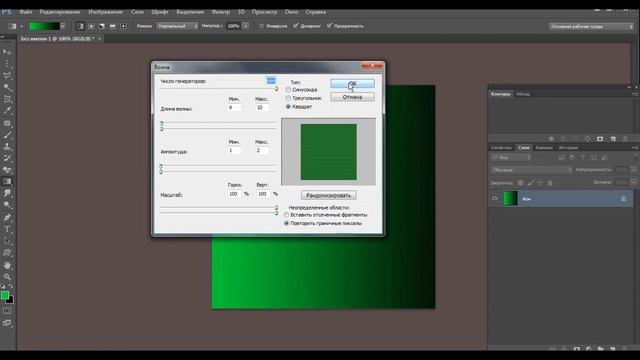640x360 pixels.
Task: Choose diamond gradient style icon
Action: pos(123,26)
